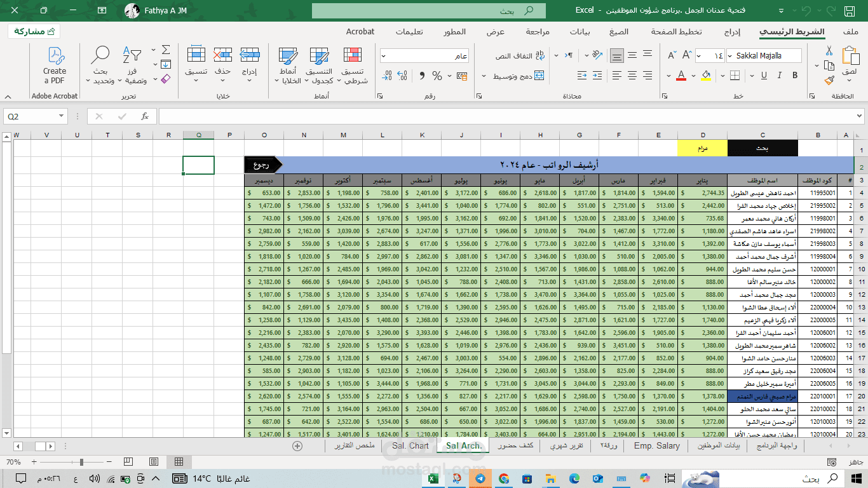The width and height of the screenshot is (868, 488).
Task: Toggle bold formatting
Action: click(x=794, y=76)
